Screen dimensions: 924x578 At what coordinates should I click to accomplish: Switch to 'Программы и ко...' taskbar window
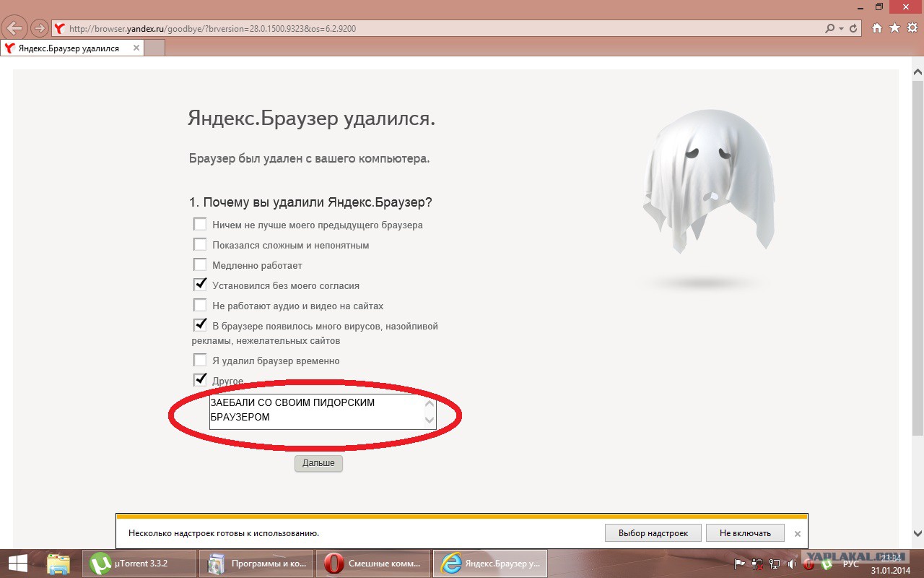click(256, 564)
